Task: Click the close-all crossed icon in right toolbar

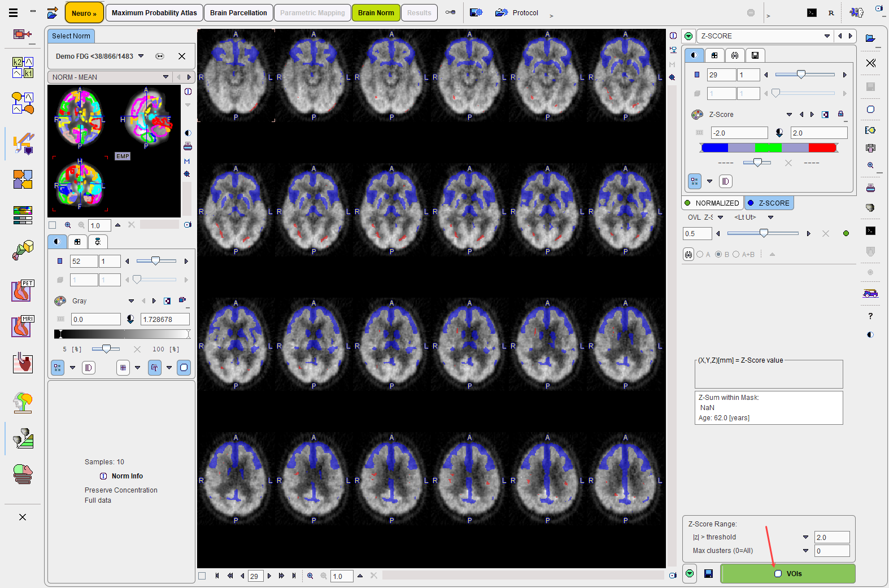Action: (x=870, y=63)
